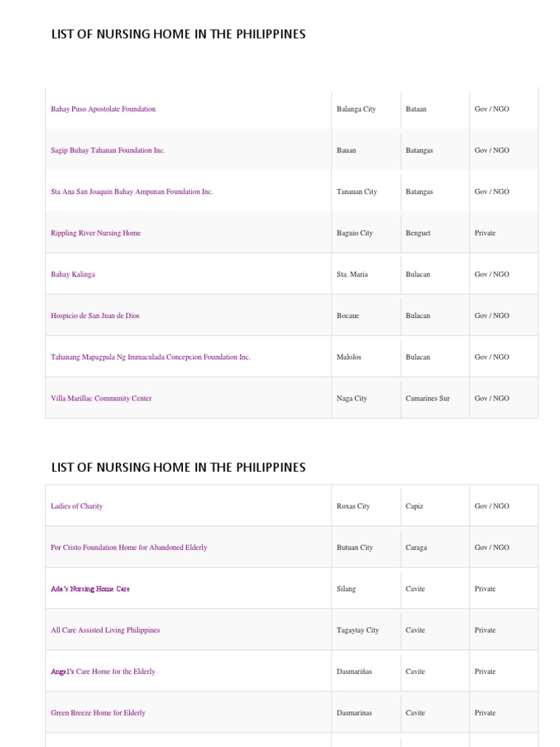Click the Roxas City cell
Screen dimensions: 560x747
[353, 506]
